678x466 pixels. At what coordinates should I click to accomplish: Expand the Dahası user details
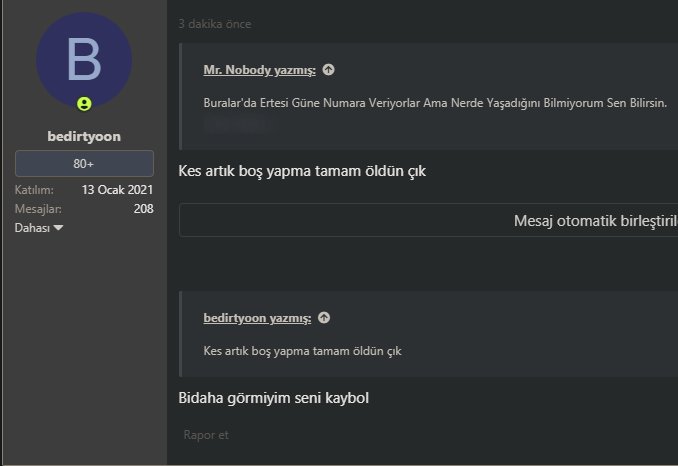coord(39,228)
